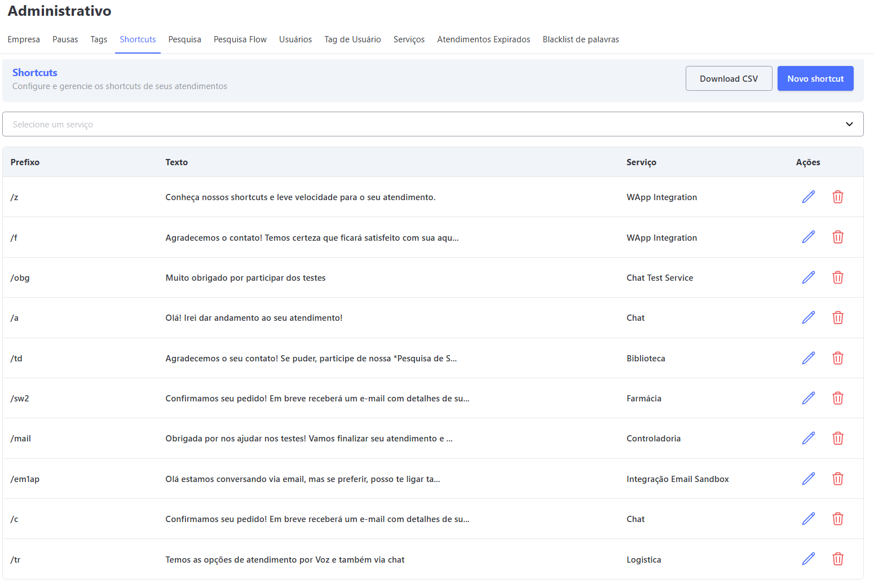Click the /sw2 prefix cell

[20, 399]
